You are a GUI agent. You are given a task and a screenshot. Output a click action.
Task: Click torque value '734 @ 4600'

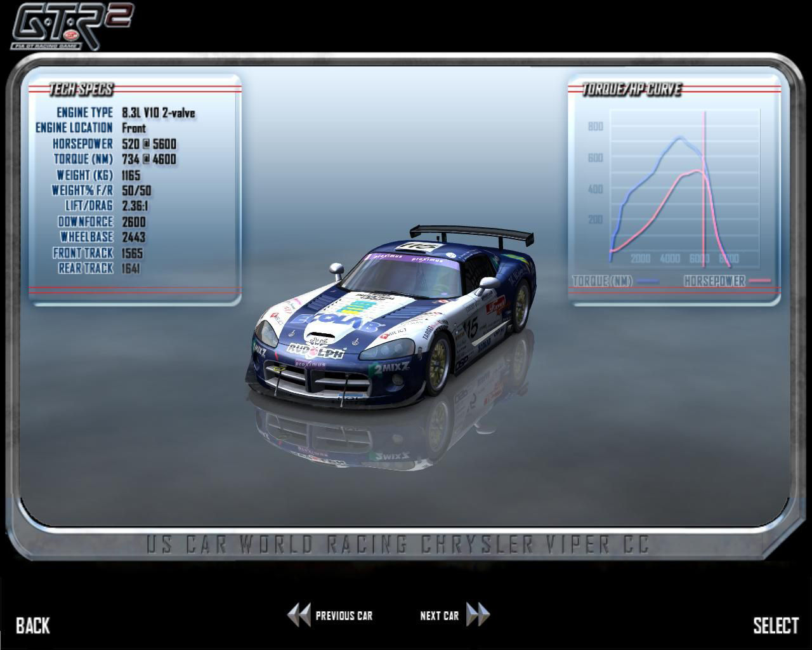tap(149, 159)
